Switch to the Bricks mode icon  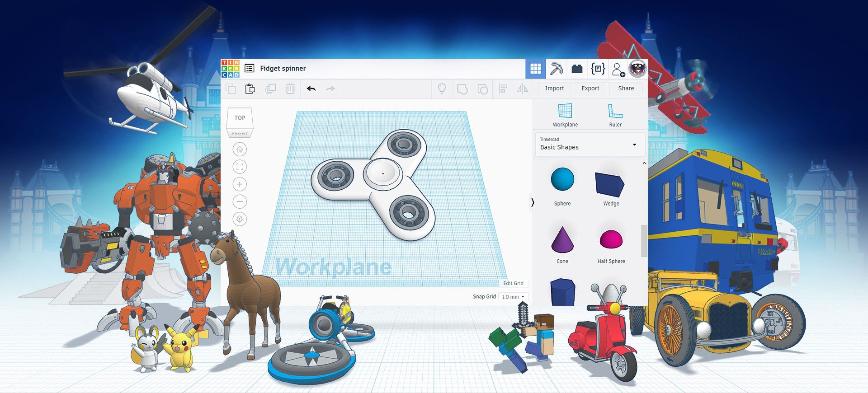[577, 69]
